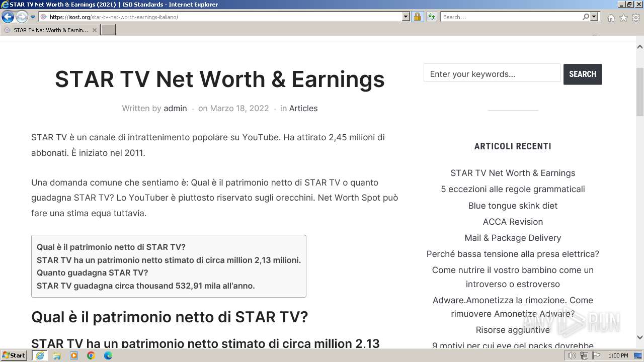Screen dimensions: 644x362
Task: Open Blue tongue skink diet link
Action: 513,206
